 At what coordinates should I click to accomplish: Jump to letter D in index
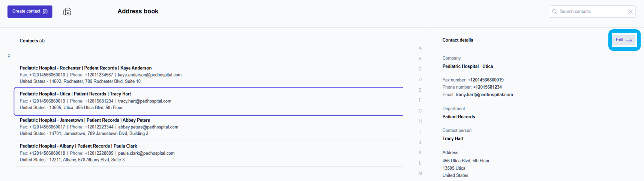[420, 80]
